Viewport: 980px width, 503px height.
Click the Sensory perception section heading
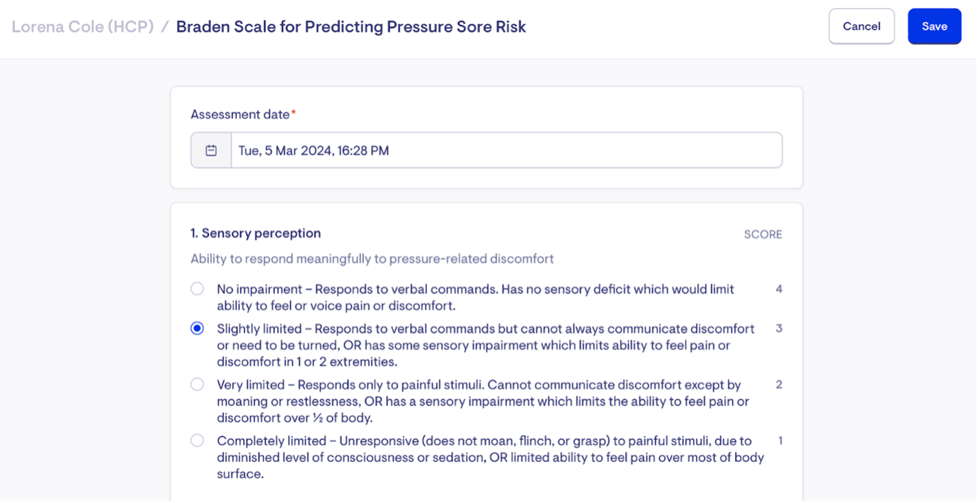click(x=256, y=233)
